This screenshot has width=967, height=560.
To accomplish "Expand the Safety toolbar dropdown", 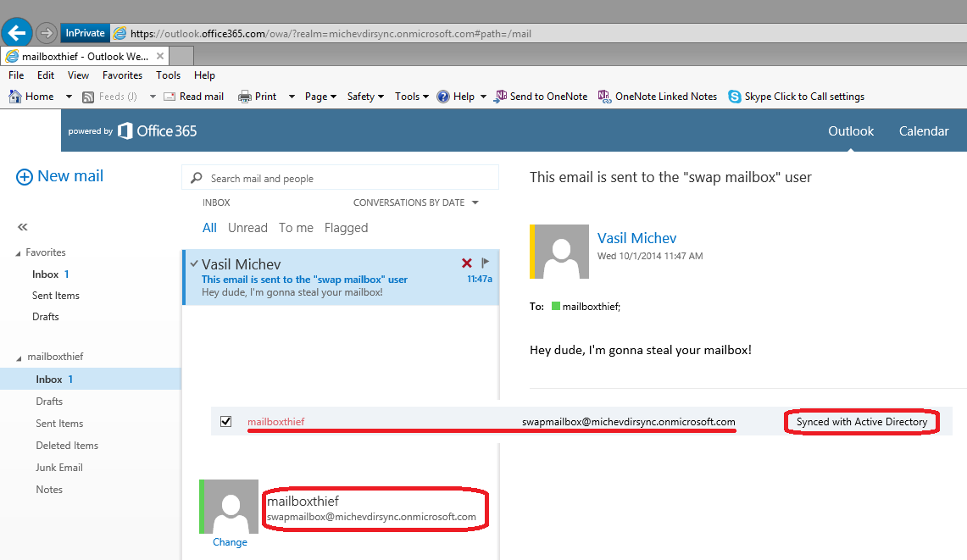I will pos(366,97).
